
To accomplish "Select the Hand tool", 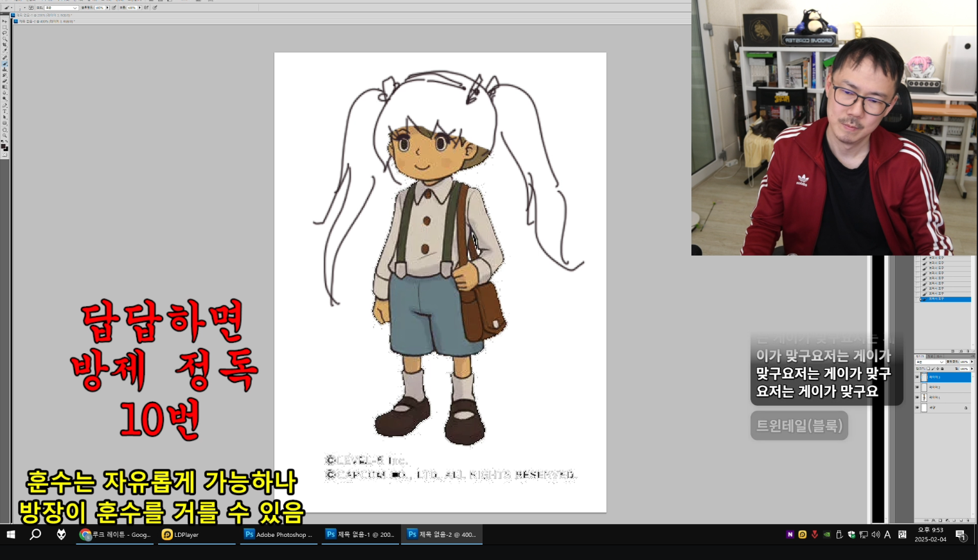I will (5, 130).
